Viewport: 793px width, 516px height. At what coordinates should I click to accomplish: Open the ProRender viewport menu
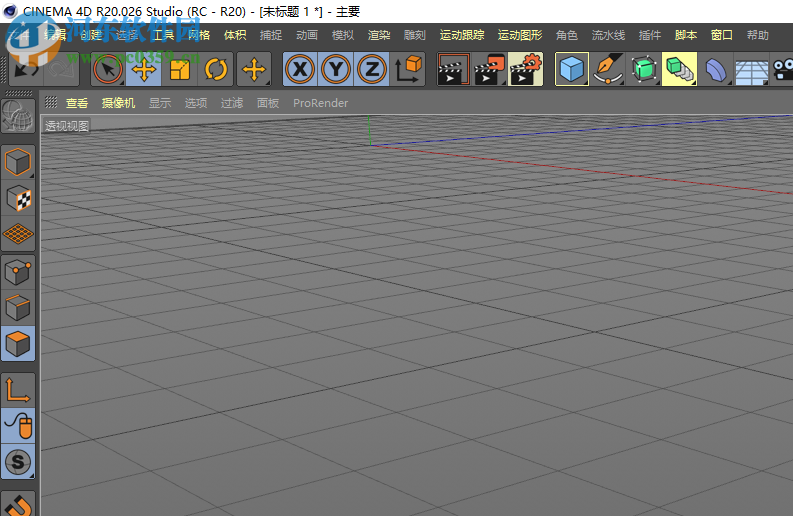pos(321,103)
